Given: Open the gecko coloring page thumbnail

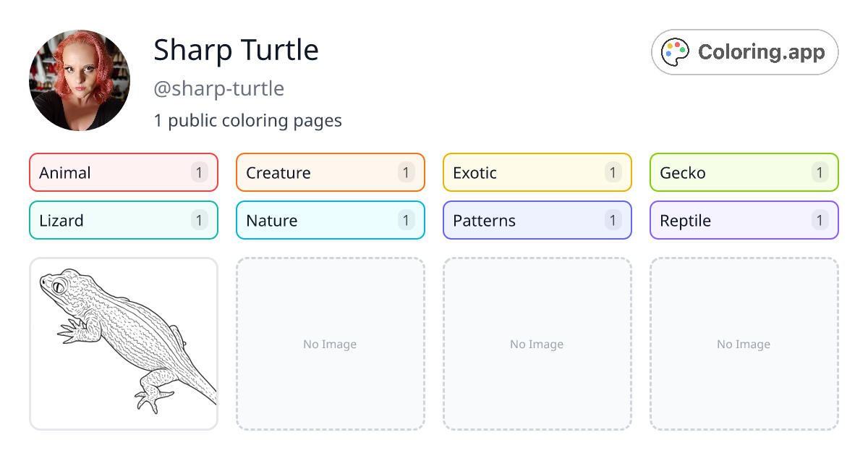Looking at the screenshot, I should pos(123,344).
